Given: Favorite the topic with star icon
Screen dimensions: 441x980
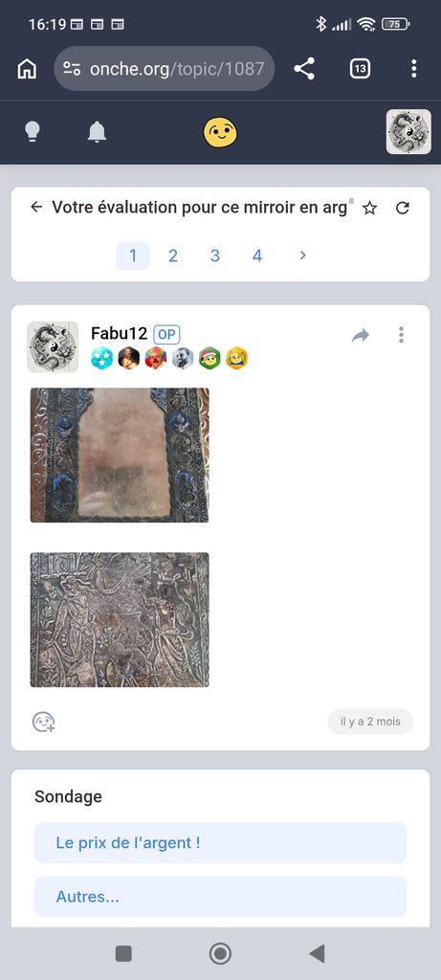Looking at the screenshot, I should [x=370, y=208].
